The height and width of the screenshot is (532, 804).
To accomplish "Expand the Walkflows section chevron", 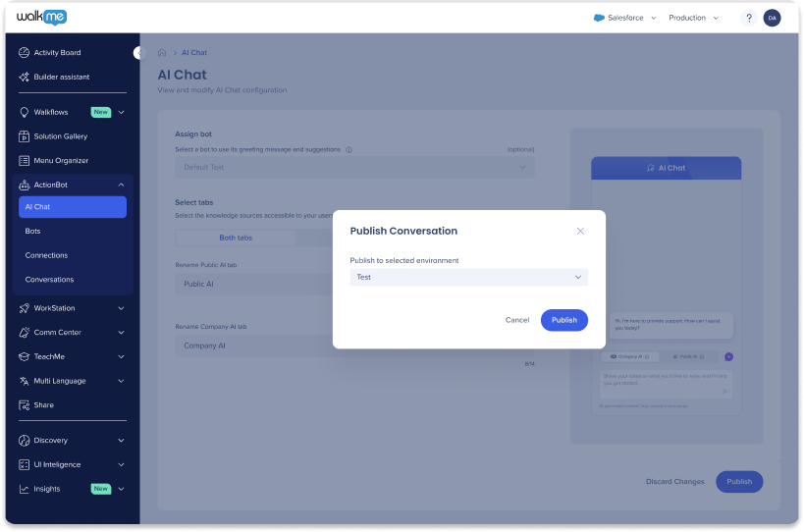I will pyautogui.click(x=122, y=112).
